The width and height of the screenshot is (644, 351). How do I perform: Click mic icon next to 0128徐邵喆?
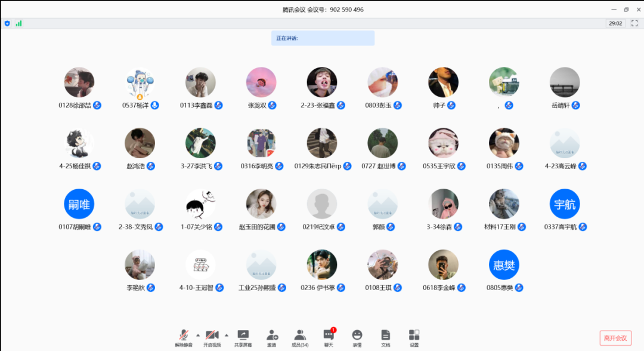pyautogui.click(x=97, y=105)
